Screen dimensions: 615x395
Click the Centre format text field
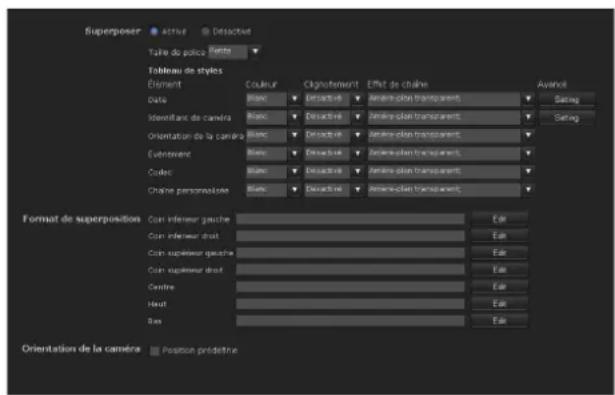(x=350, y=287)
